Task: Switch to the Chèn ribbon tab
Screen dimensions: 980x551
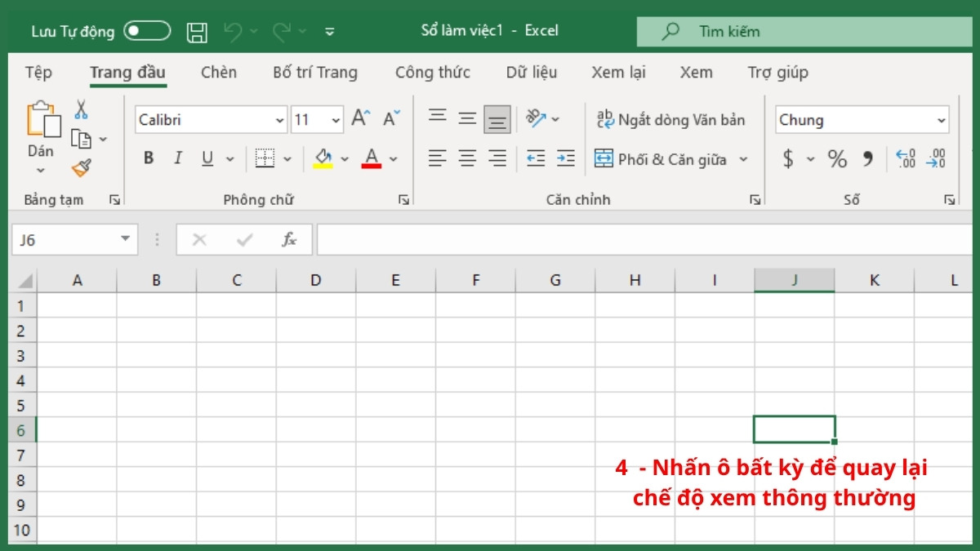Action: tap(218, 73)
